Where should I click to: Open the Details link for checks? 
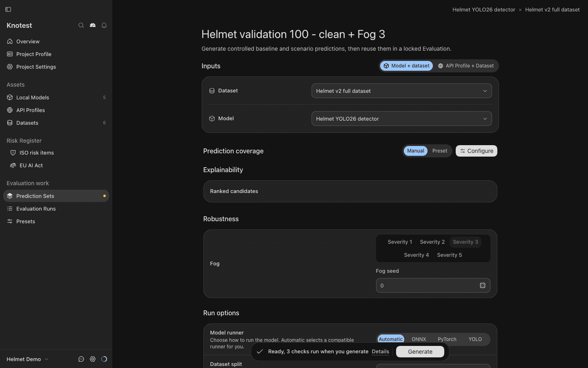coord(381,352)
